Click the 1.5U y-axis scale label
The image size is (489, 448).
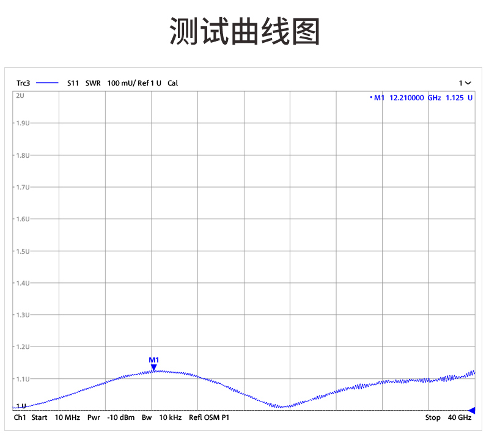click(x=22, y=251)
